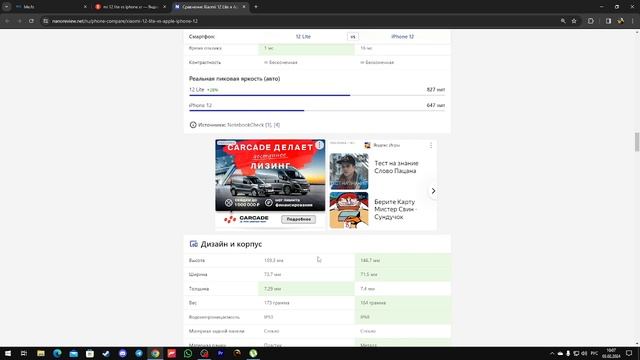Reload the nanoreview page

point(31,21)
